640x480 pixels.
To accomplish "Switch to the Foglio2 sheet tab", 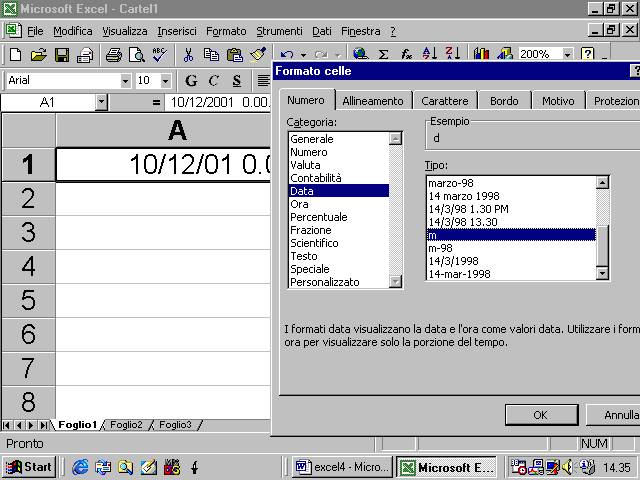I will 126,425.
